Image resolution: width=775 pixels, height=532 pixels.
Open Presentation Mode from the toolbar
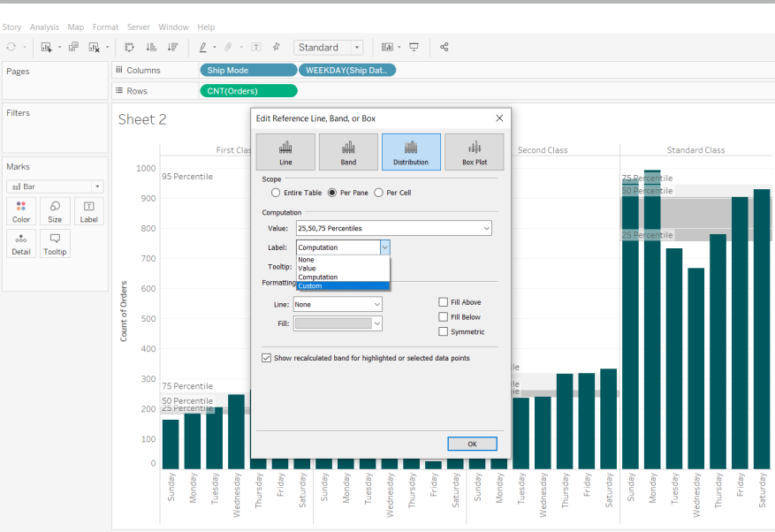click(414, 47)
